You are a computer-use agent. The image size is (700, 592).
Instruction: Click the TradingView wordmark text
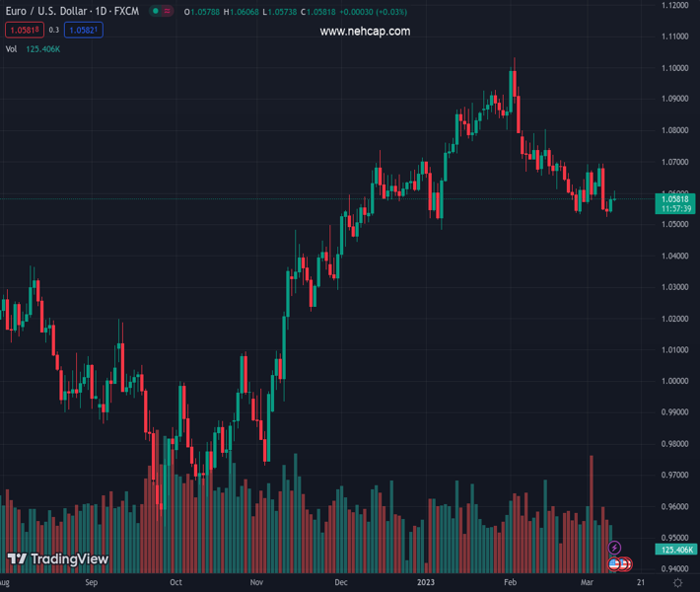click(69, 559)
